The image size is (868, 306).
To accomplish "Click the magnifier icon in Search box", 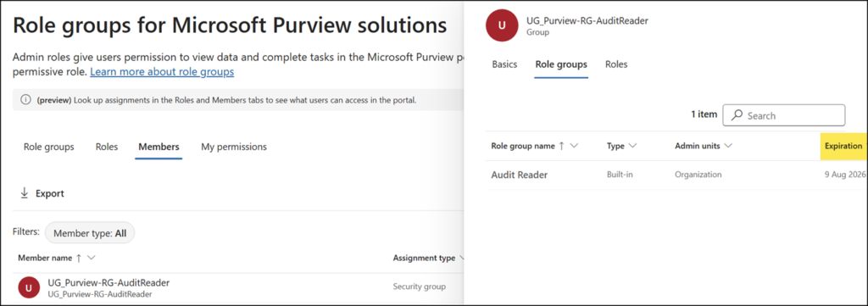I will pos(737,115).
